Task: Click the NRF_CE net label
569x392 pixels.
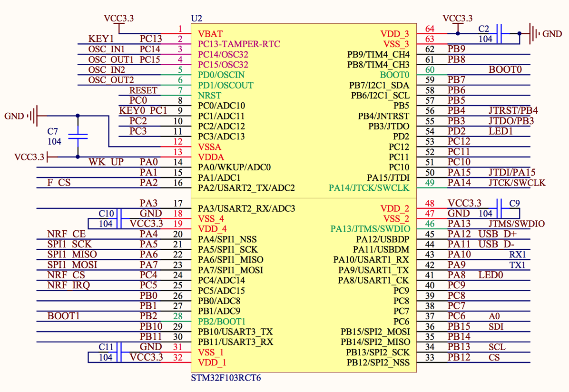Action: click(x=67, y=234)
